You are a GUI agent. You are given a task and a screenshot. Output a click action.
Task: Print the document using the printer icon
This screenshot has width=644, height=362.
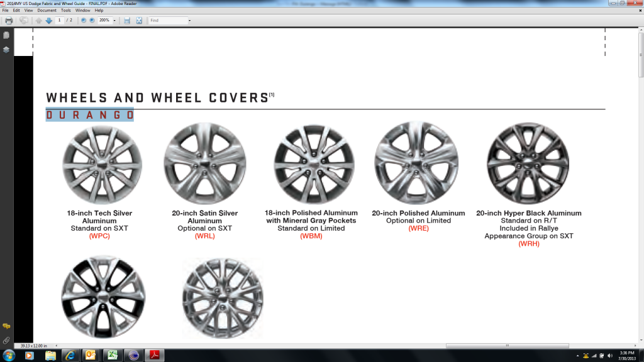point(9,21)
